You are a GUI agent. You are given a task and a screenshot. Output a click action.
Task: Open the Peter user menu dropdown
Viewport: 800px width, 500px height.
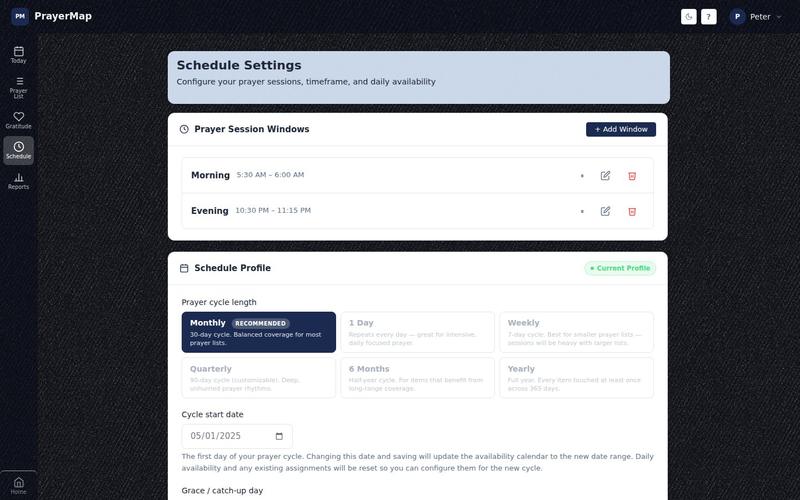[756, 17]
